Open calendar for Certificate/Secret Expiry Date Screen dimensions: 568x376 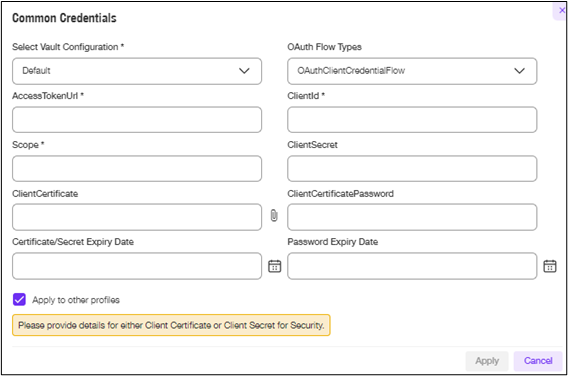click(x=275, y=266)
